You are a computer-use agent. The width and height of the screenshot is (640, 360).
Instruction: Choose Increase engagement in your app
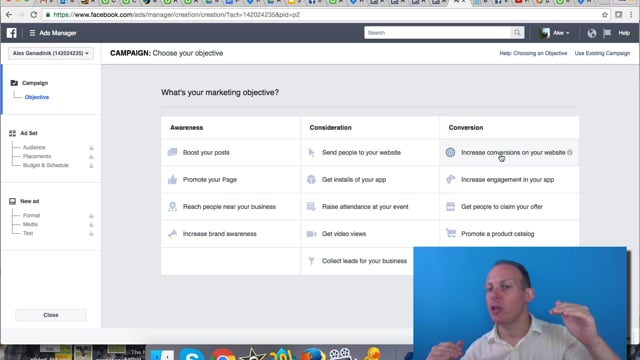tap(509, 180)
